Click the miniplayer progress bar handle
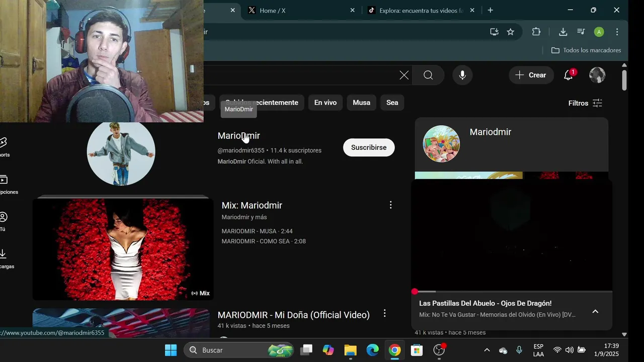This screenshot has width=644, height=362. coord(415,292)
